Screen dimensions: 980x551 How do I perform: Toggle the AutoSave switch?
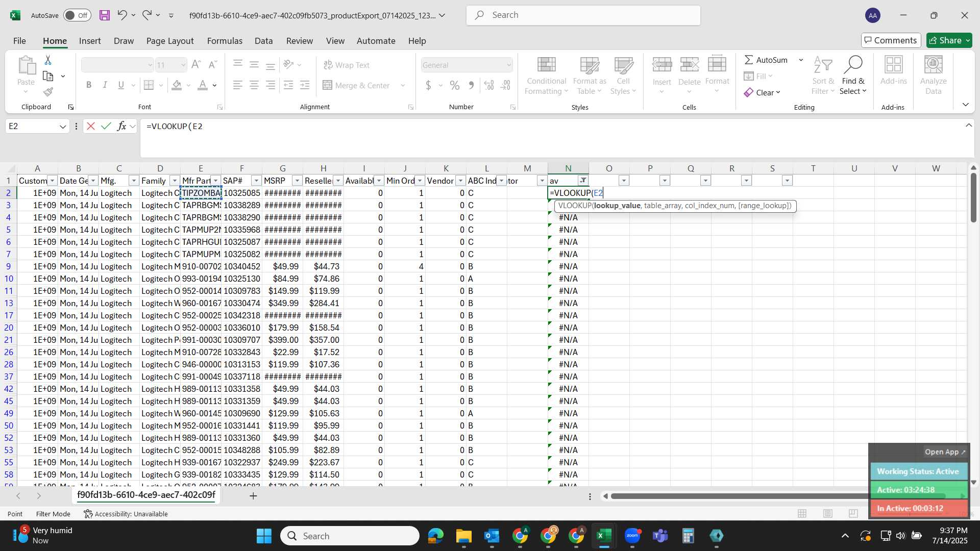[x=78, y=15]
